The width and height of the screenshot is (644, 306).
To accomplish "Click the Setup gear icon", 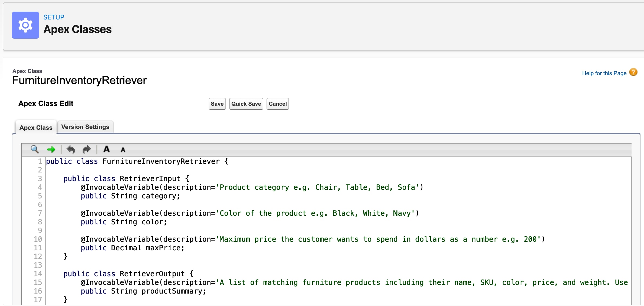I will click(x=25, y=25).
